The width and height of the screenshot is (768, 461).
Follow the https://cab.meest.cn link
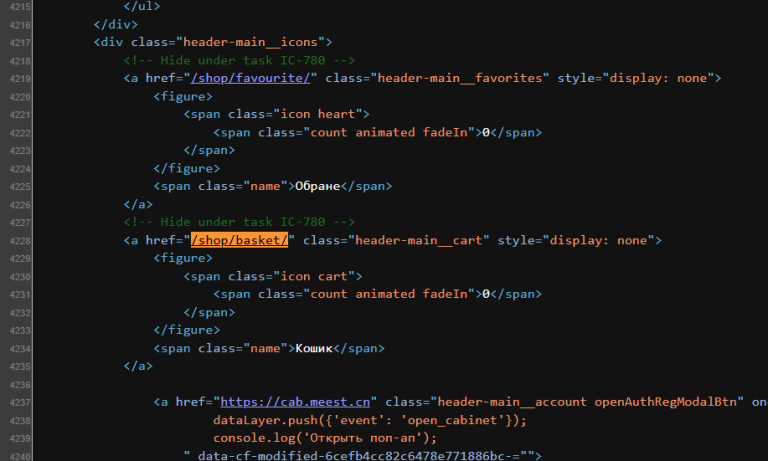pos(295,402)
